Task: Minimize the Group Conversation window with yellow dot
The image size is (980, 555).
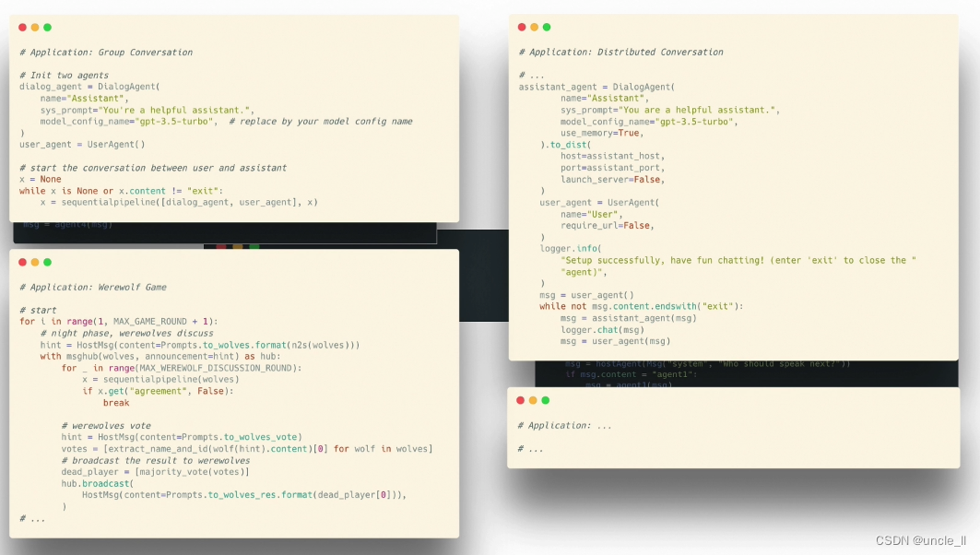Action: coord(35,28)
